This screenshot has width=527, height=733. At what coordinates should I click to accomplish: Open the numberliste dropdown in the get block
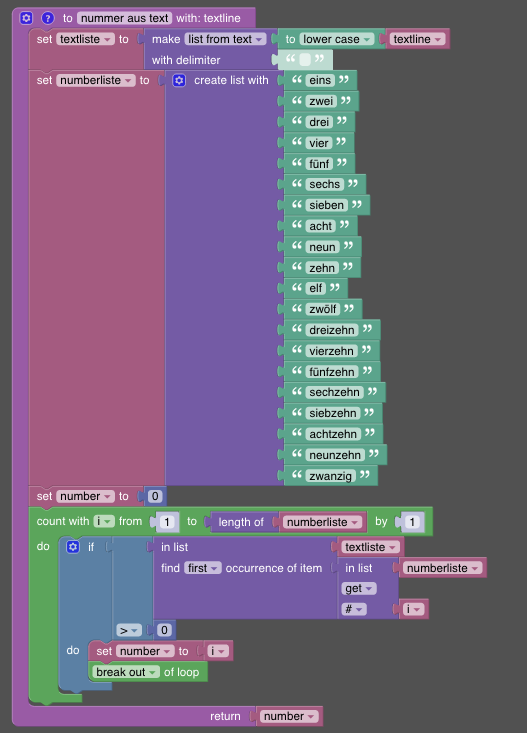(443, 568)
